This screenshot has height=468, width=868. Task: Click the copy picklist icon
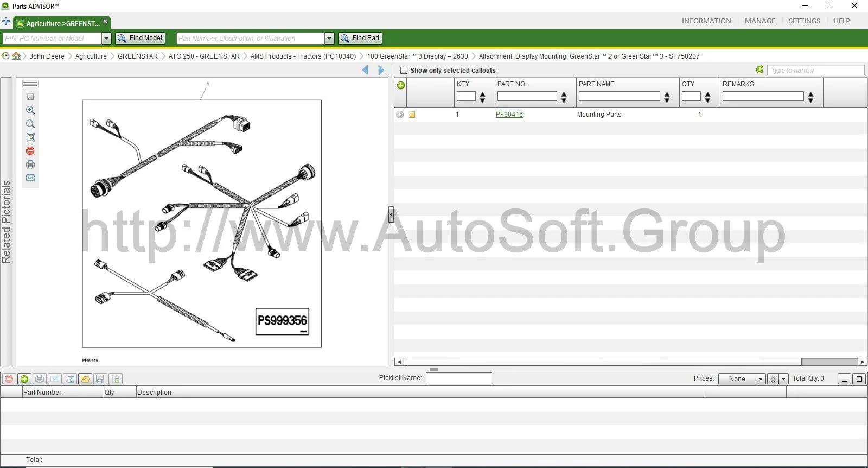(x=70, y=379)
